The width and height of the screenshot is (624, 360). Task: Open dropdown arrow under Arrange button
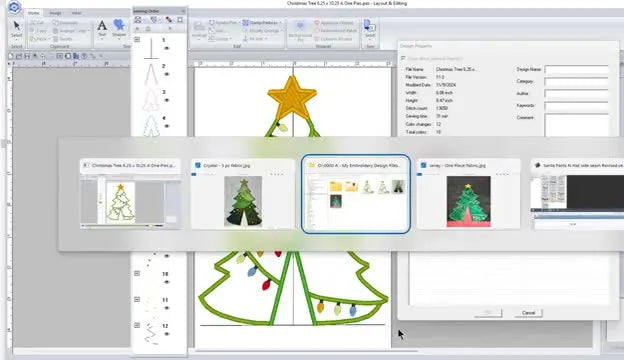click(x=199, y=40)
